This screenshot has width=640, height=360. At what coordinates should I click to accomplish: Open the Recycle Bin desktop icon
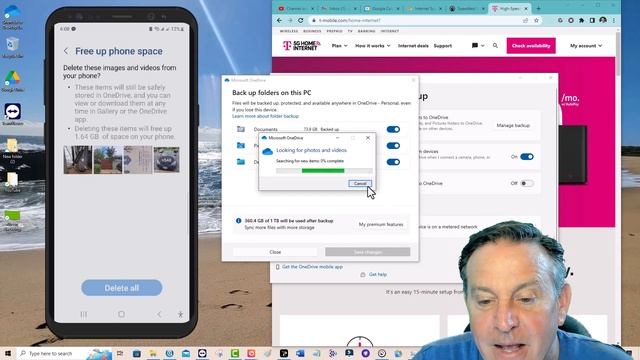point(13,48)
